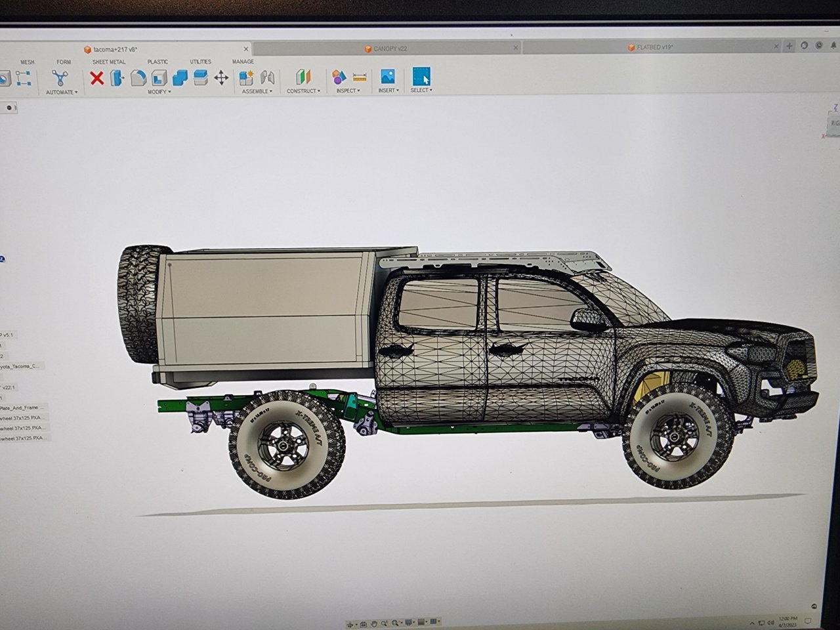Open the CONSTRUCT dropdown
This screenshot has height=630, width=840.
coord(303,91)
